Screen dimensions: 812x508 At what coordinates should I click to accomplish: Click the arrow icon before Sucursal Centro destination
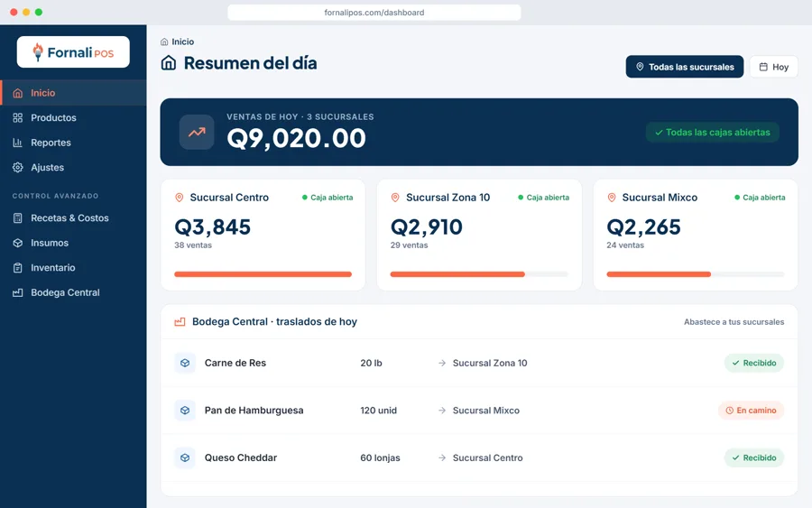[x=442, y=458]
